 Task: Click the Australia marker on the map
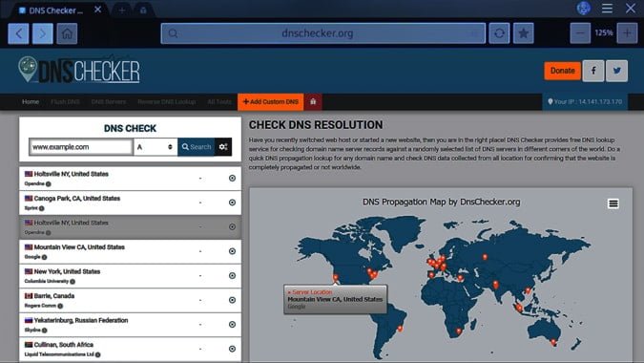tap(553, 342)
